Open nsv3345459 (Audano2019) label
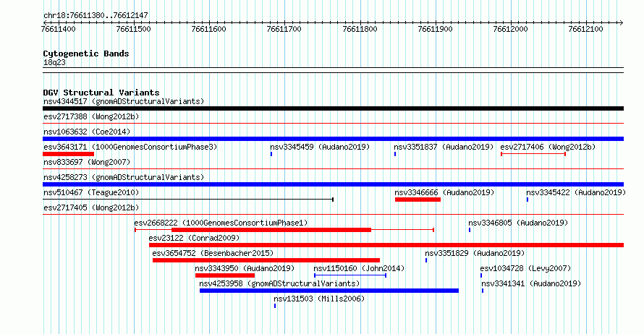The height and width of the screenshot is (334, 644). pos(320,147)
